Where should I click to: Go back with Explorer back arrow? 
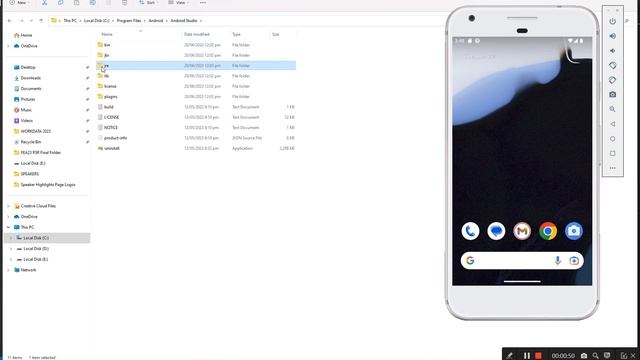pyautogui.click(x=10, y=20)
